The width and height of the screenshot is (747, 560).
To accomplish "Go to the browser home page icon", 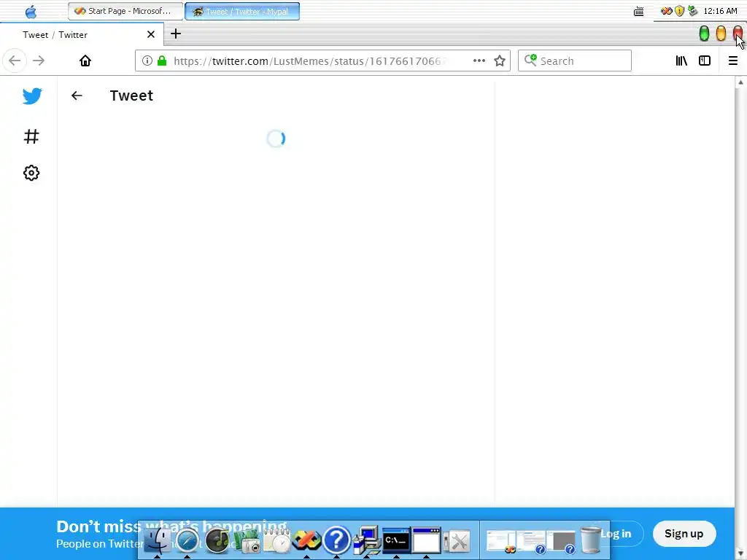I will point(85,61).
